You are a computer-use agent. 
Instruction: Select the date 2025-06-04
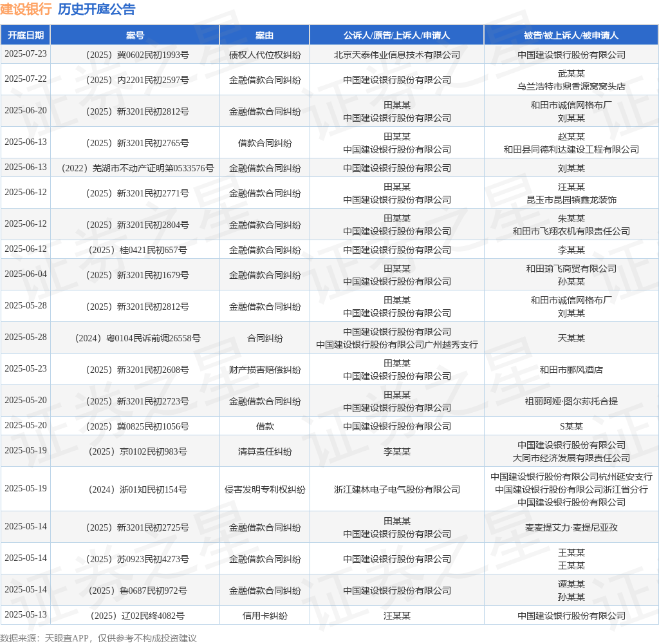pyautogui.click(x=26, y=274)
